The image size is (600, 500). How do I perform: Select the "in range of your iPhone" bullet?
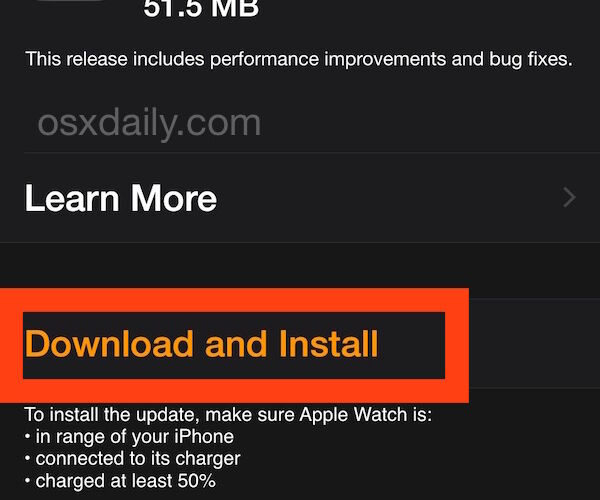point(129,437)
